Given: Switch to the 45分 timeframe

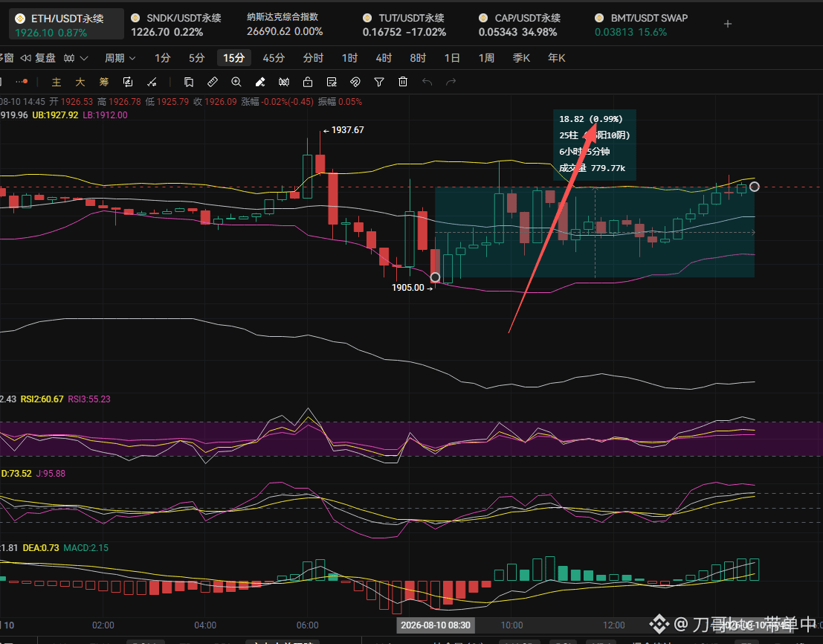Looking at the screenshot, I should click(274, 58).
